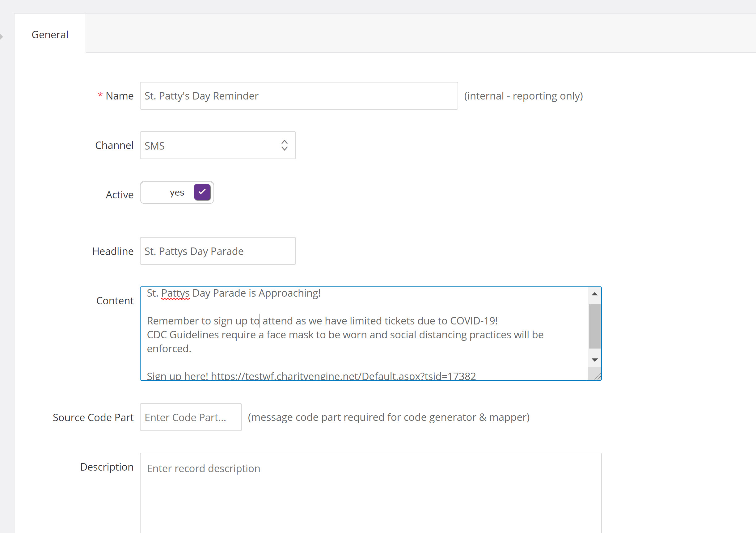Click the misspelled word Pattys in Content
Image resolution: width=756 pixels, height=533 pixels.
(x=175, y=293)
